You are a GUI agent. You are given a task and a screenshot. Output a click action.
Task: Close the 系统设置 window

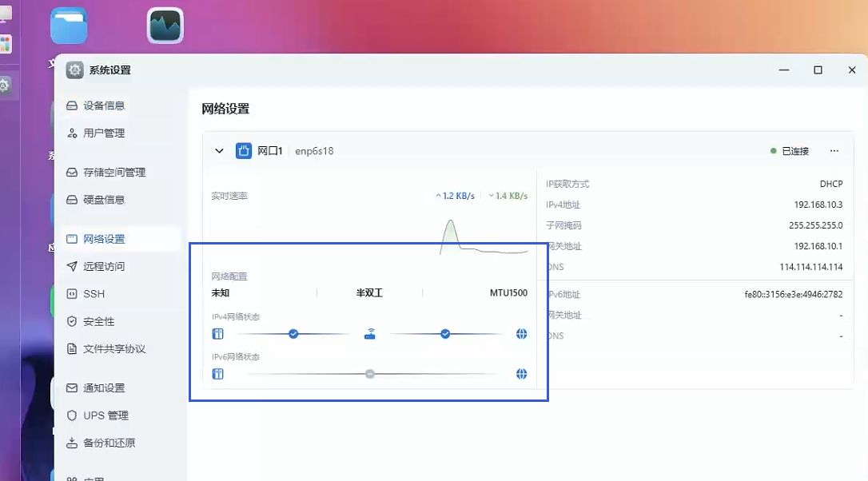(x=852, y=70)
